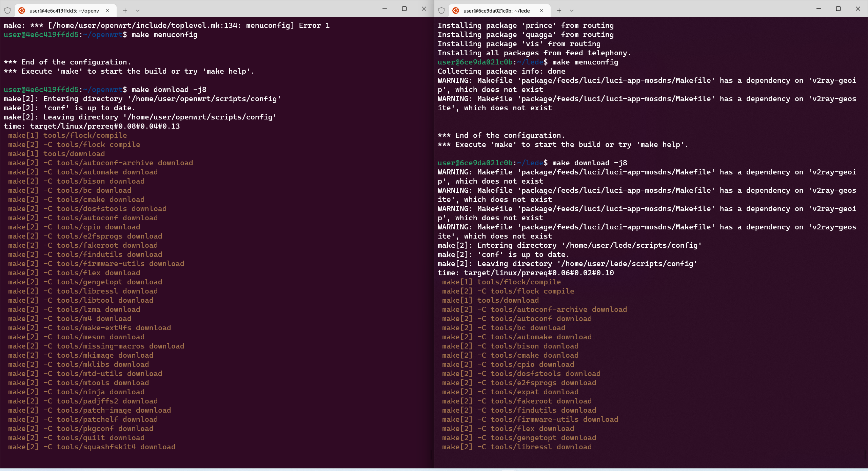Minimize the right lede terminal window

818,9
